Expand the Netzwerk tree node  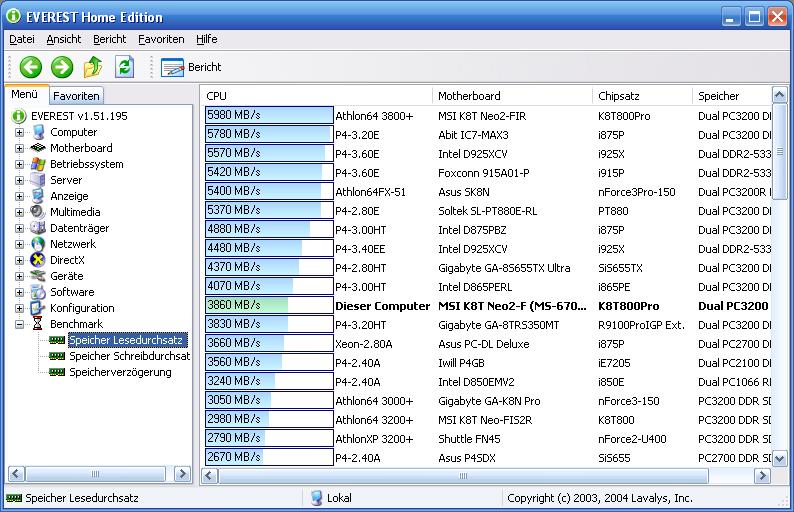19,244
